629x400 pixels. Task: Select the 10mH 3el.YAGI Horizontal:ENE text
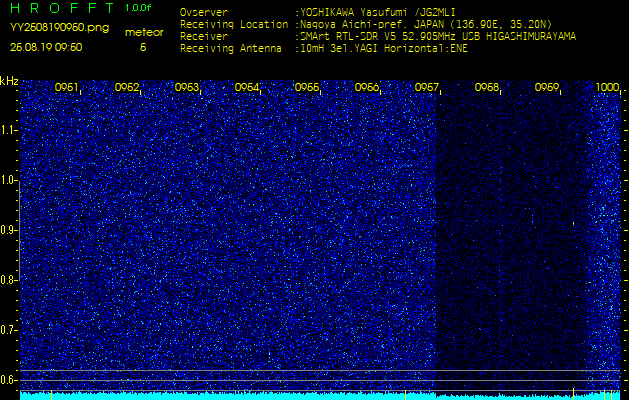(x=383, y=49)
